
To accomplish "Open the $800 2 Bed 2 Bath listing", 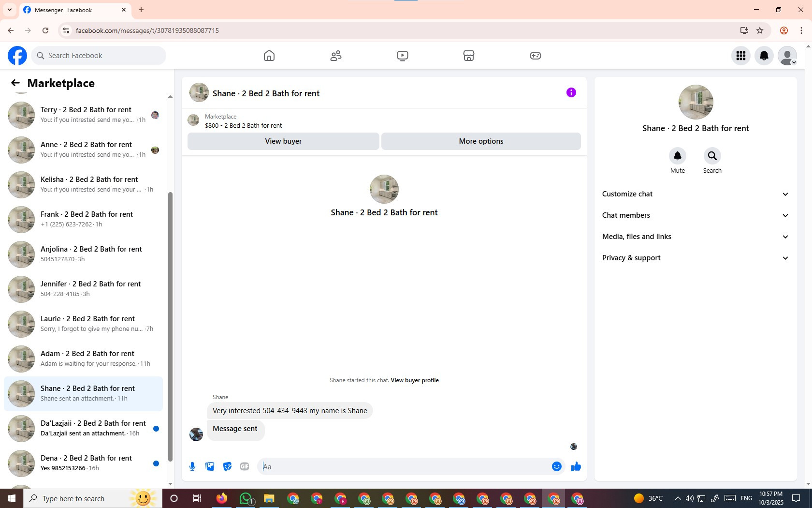I will 244,125.
